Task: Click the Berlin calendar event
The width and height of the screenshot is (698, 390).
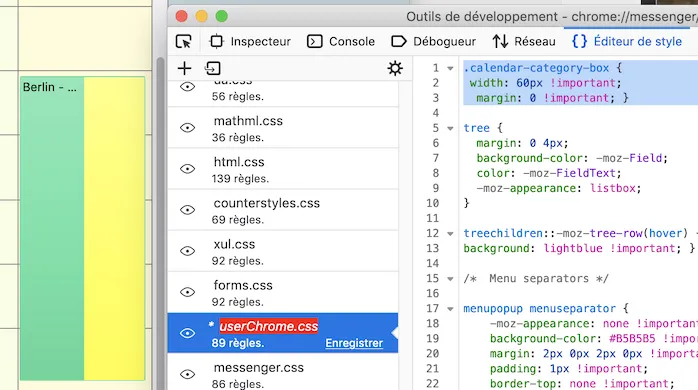Action: [52, 228]
